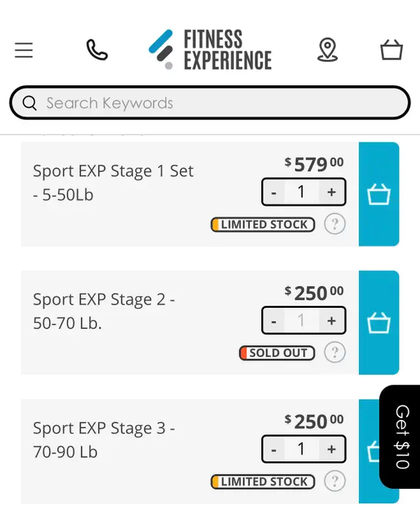Open the shopping basket in header
The height and width of the screenshot is (527, 420).
pos(391,50)
